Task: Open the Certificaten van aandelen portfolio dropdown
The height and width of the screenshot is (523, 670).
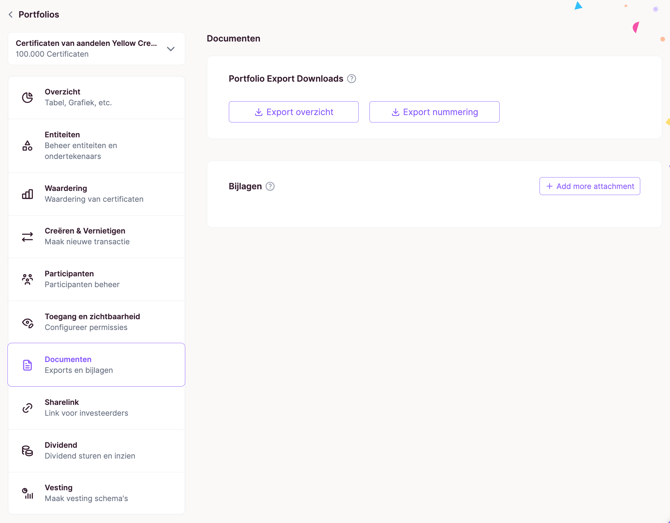Action: [x=86, y=49]
